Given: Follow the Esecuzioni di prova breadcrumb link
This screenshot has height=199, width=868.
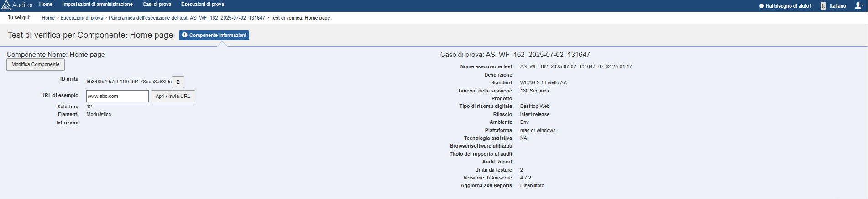Looking at the screenshot, I should [82, 18].
